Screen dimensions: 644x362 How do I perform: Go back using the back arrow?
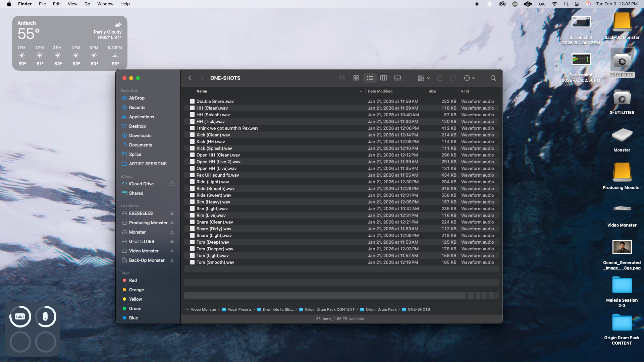click(x=190, y=78)
